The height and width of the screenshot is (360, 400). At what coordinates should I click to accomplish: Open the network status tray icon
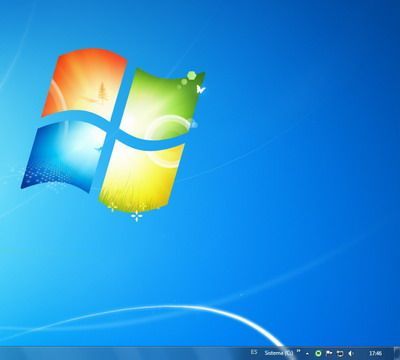(x=340, y=353)
